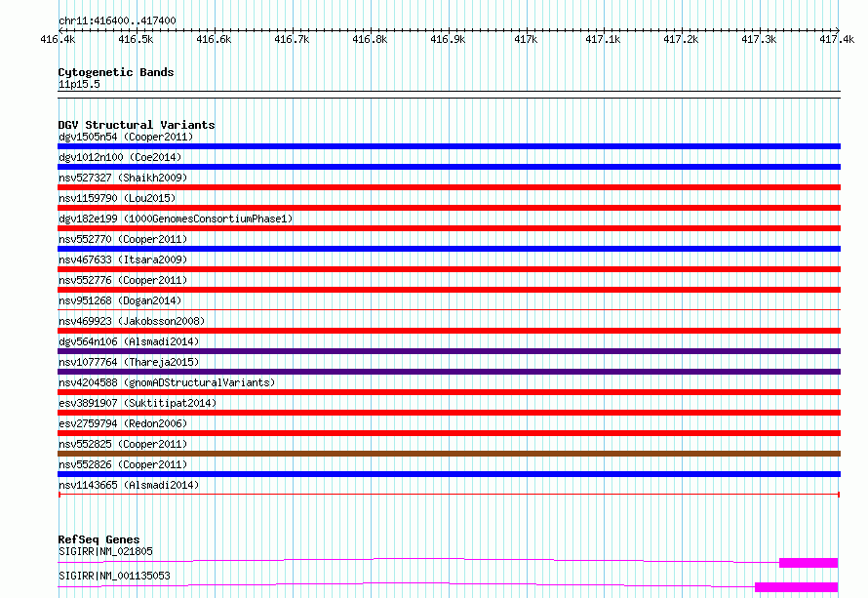Click the red bar under nsv469923
The image size is (868, 598).
coord(449,331)
